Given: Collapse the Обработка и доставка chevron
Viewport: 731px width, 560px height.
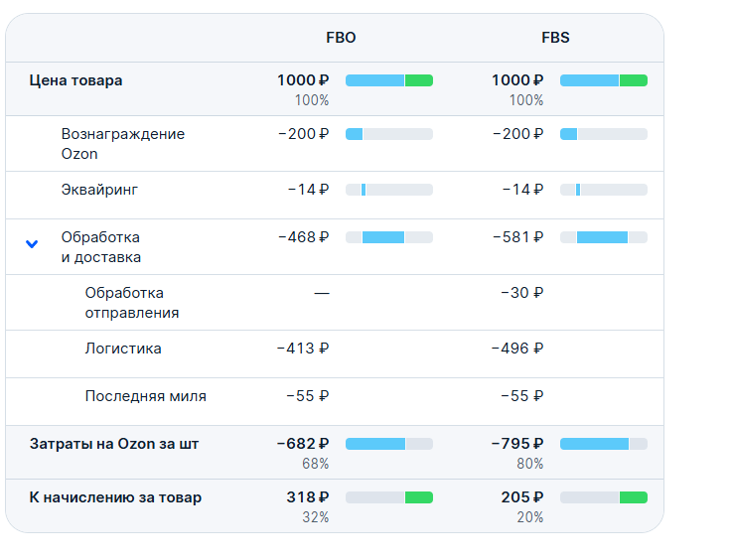Looking at the screenshot, I should [x=32, y=243].
